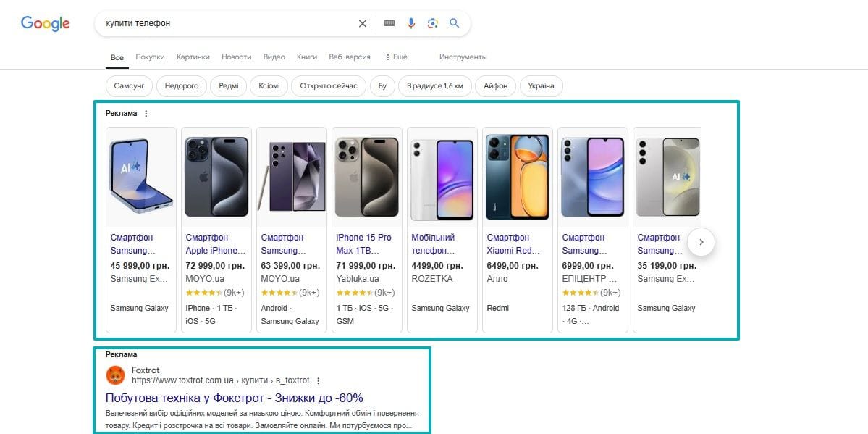
Task: Show next products with carousel arrow
Action: tap(701, 242)
